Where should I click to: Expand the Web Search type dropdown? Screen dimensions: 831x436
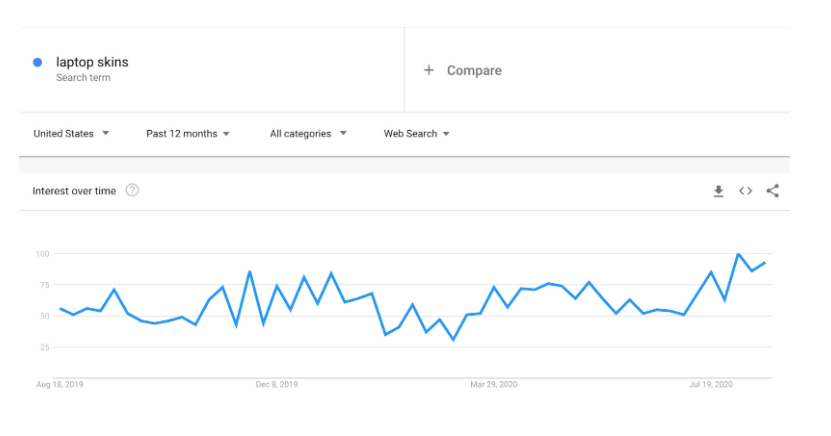pos(417,134)
